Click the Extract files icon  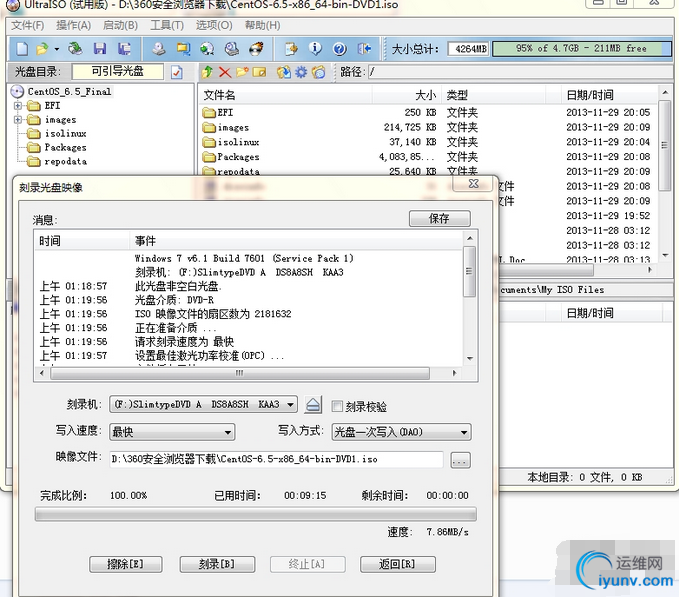284,72
